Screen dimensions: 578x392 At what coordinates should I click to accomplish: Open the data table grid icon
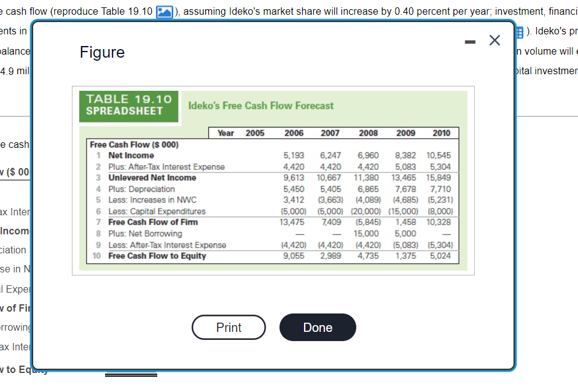click(x=519, y=33)
